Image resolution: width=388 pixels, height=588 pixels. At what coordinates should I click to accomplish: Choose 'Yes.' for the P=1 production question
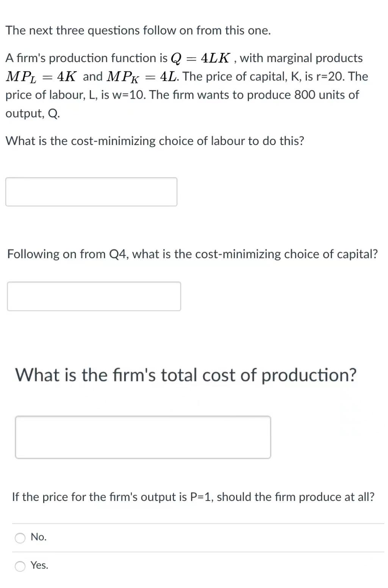tap(20, 566)
